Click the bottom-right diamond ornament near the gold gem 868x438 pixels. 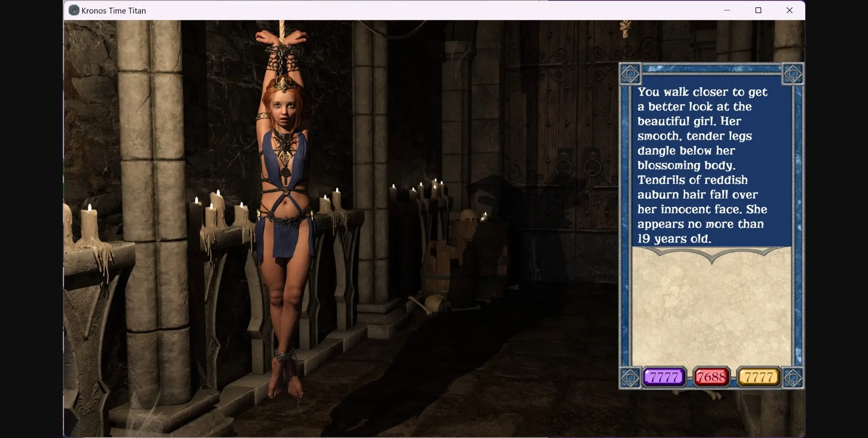tap(793, 377)
